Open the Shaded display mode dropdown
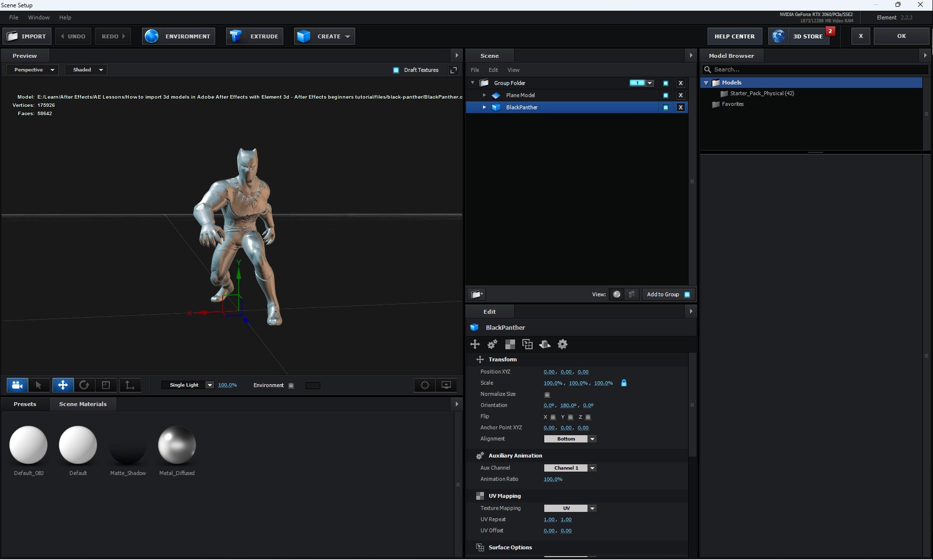The height and width of the screenshot is (560, 933). pos(87,70)
